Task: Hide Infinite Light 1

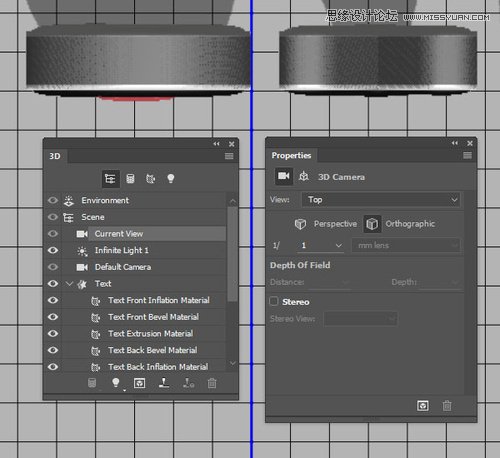Action: click(x=53, y=250)
